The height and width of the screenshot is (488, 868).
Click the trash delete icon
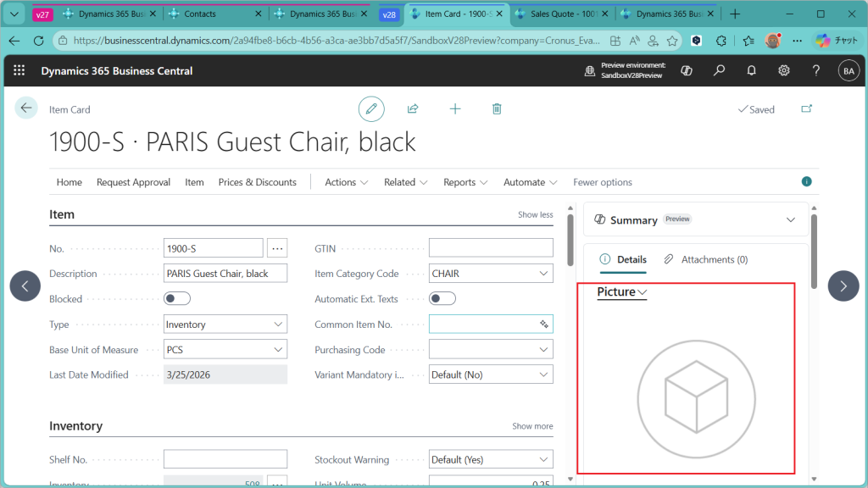coord(497,109)
